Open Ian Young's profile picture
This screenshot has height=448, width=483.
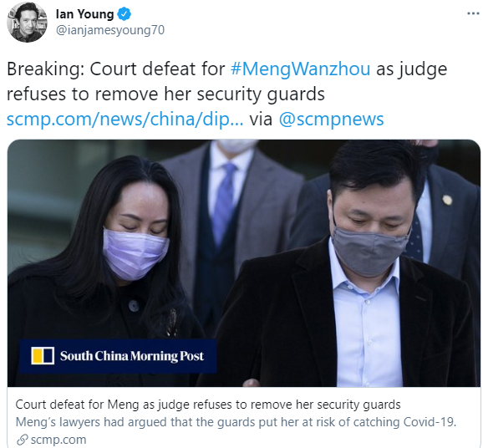click(27, 23)
